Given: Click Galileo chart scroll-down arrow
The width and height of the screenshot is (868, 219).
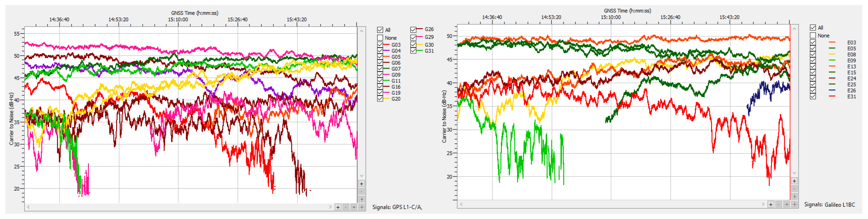Looking at the screenshot, I should pos(794,173).
